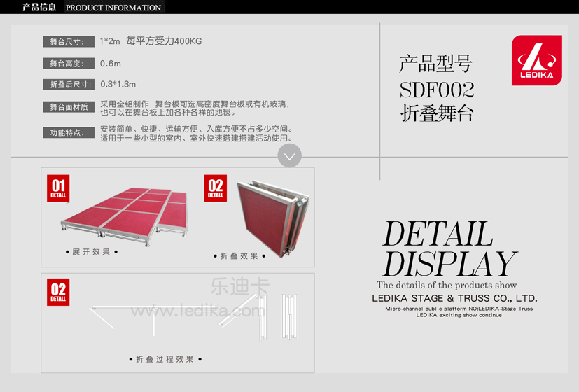Click the 0.3*1.3m folded size value
This screenshot has height=392, width=579.
pyautogui.click(x=118, y=85)
